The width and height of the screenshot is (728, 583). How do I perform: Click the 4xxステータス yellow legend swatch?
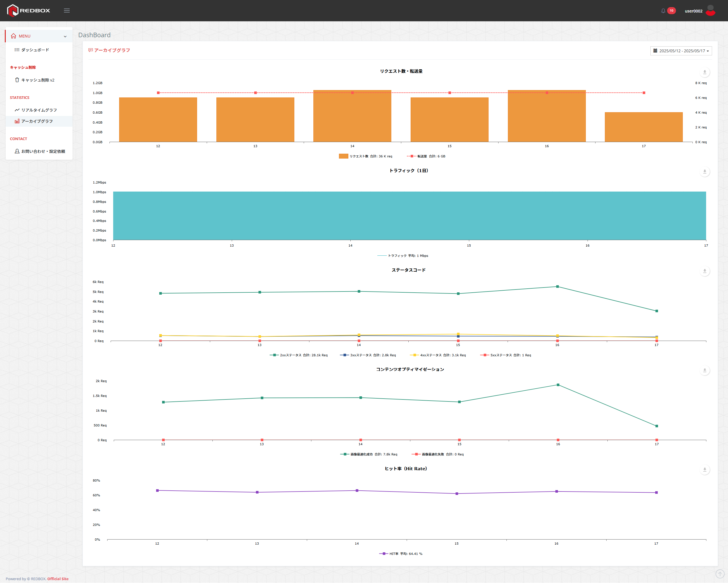[414, 355]
